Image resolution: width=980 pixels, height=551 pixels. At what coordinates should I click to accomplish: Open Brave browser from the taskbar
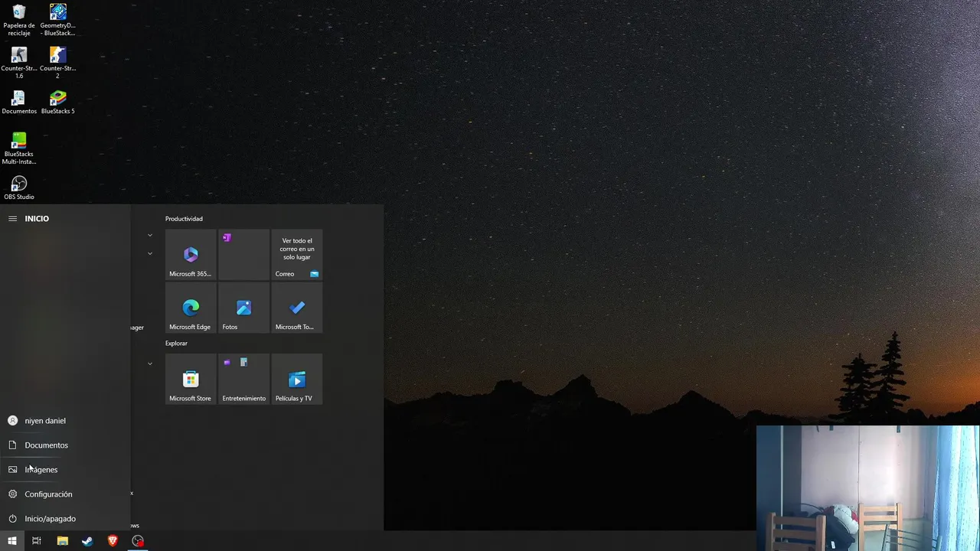[113, 541]
